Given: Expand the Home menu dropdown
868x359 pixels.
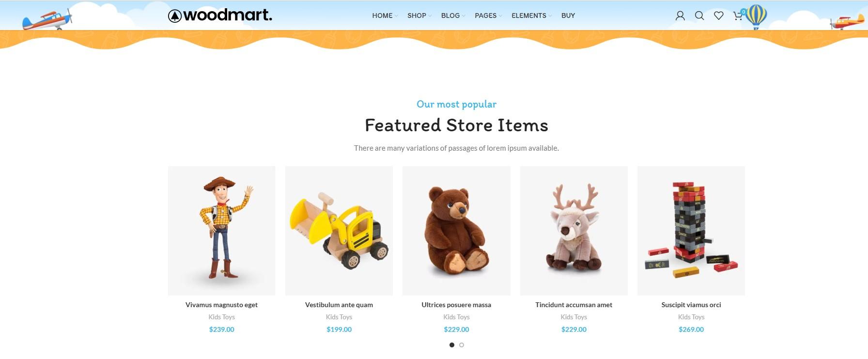Looking at the screenshot, I should (385, 16).
